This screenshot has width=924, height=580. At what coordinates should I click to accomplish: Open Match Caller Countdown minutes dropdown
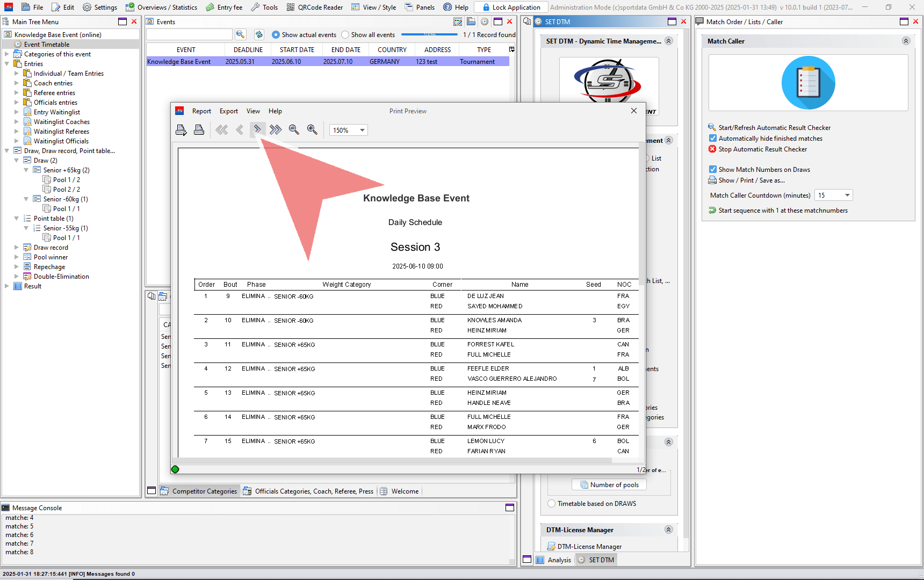click(x=847, y=195)
